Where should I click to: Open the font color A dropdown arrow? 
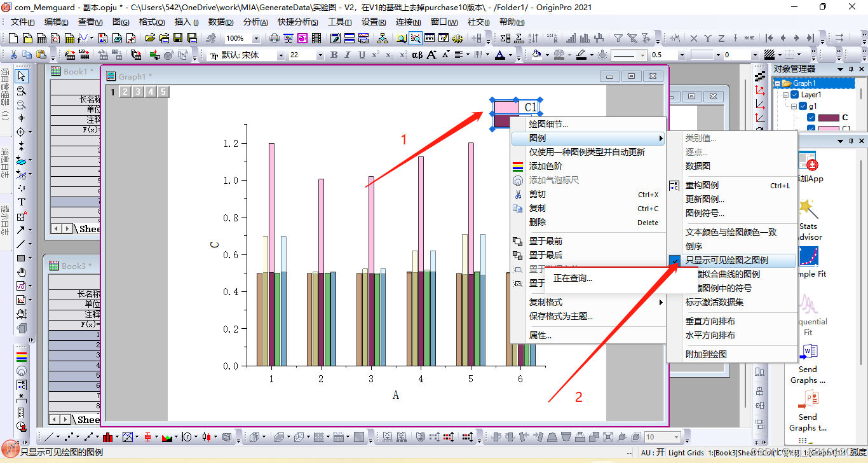pos(510,55)
